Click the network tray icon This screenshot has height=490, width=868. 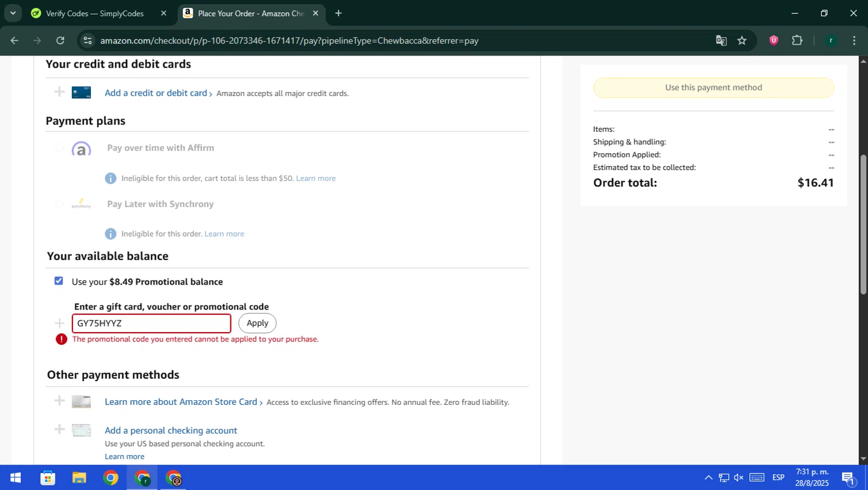pyautogui.click(x=724, y=478)
